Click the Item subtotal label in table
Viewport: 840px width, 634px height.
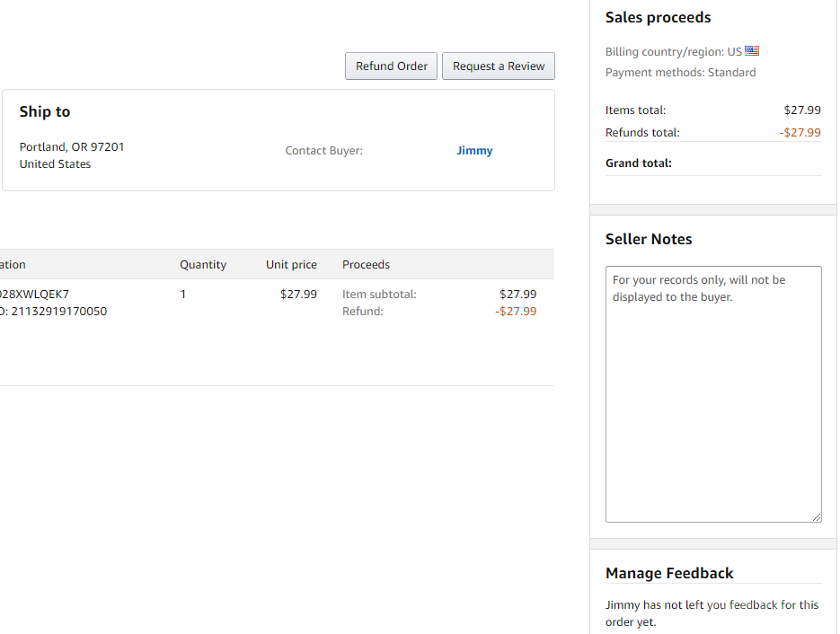pos(379,295)
